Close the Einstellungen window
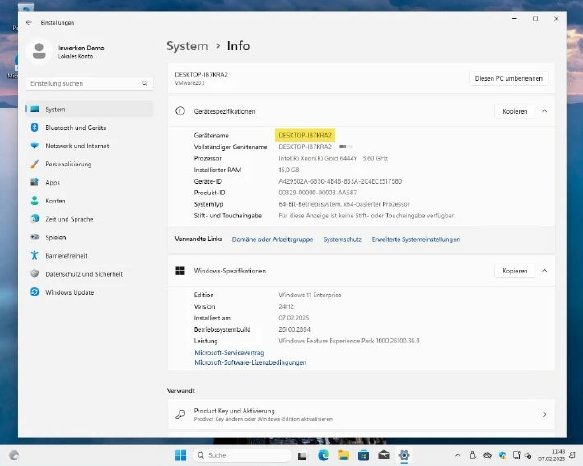Viewport: 583px width, 466px height. pos(556,19)
